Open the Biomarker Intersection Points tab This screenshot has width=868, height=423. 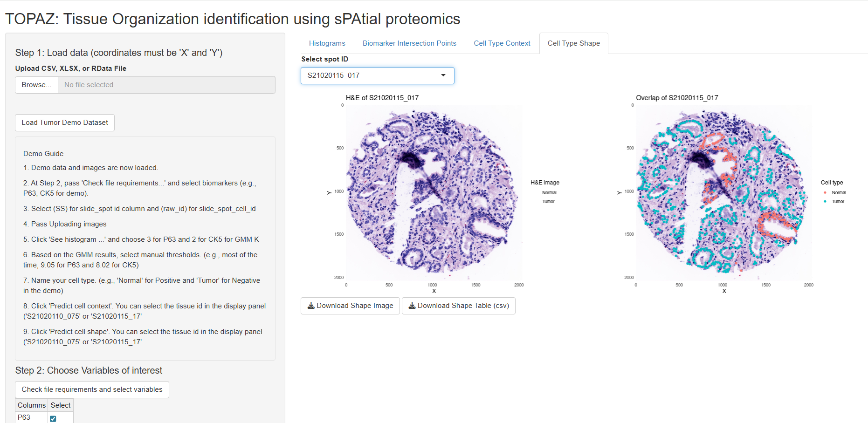pyautogui.click(x=409, y=43)
